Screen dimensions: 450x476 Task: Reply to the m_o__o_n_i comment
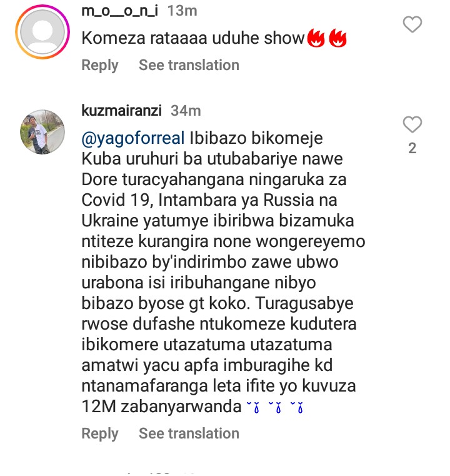100,65
